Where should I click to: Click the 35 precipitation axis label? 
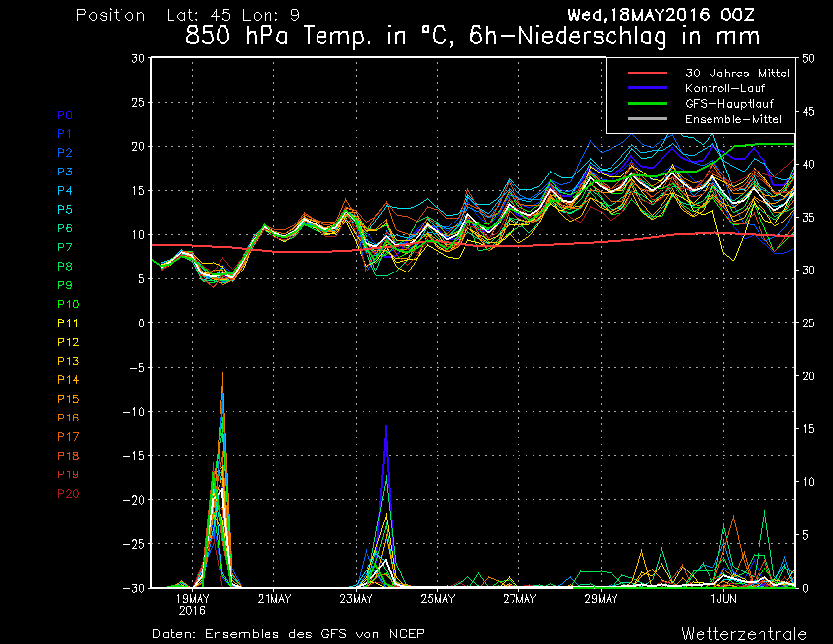pos(808,218)
